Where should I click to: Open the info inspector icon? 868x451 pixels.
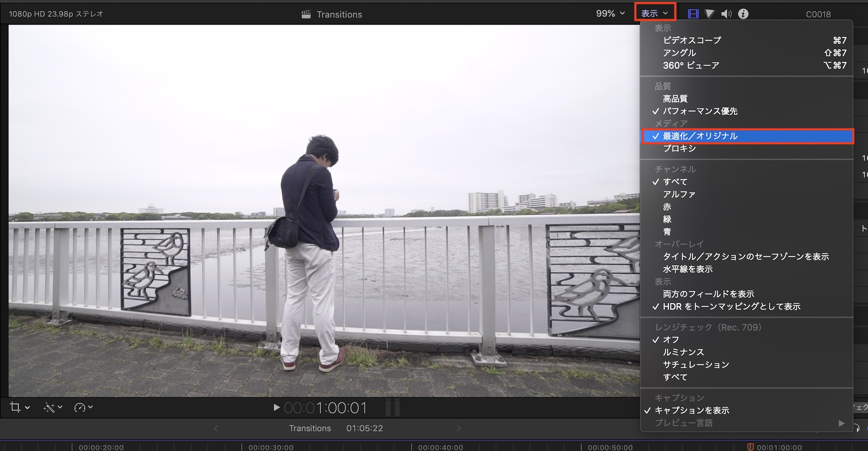pos(743,14)
